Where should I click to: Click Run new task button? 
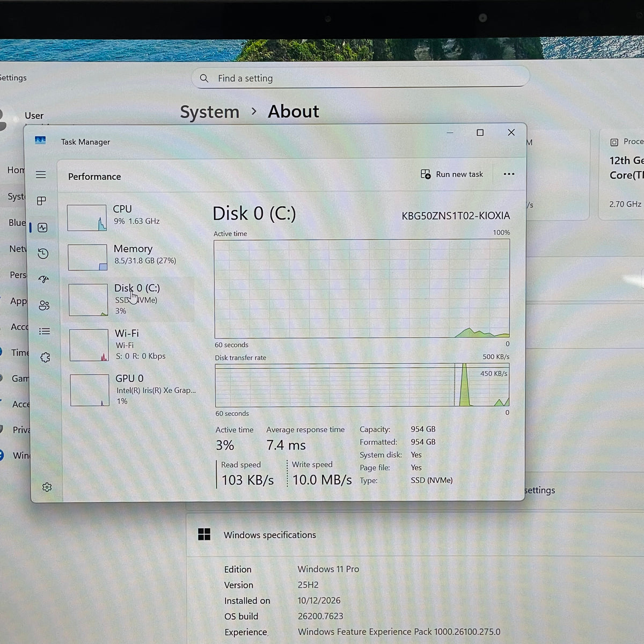(451, 174)
